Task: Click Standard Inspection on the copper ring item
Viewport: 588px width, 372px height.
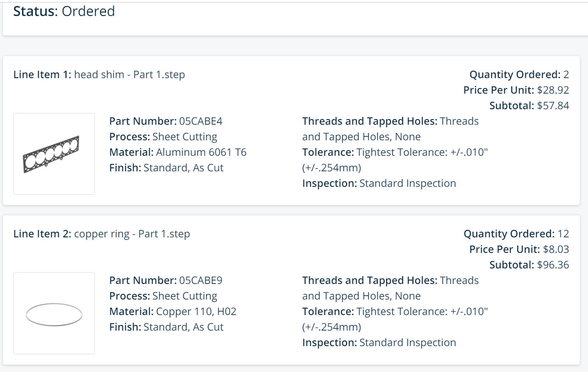Action: coord(407,343)
